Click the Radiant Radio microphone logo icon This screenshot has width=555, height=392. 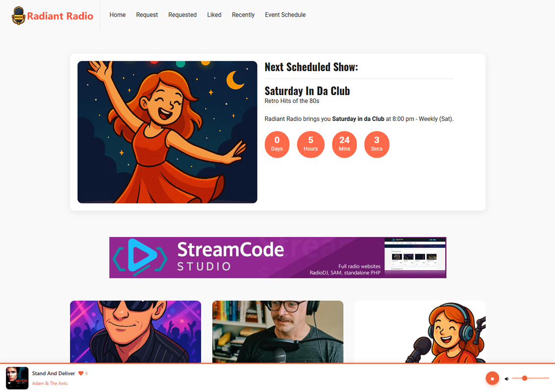[x=19, y=16]
